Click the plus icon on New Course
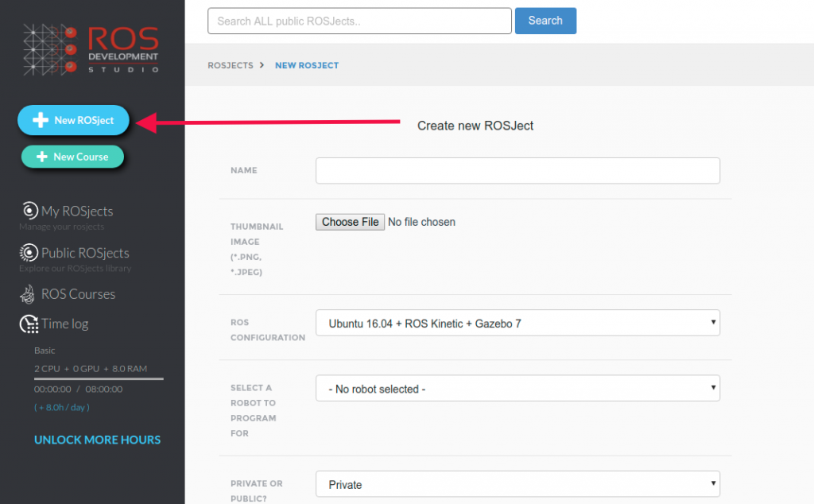The image size is (814, 504). [42, 157]
